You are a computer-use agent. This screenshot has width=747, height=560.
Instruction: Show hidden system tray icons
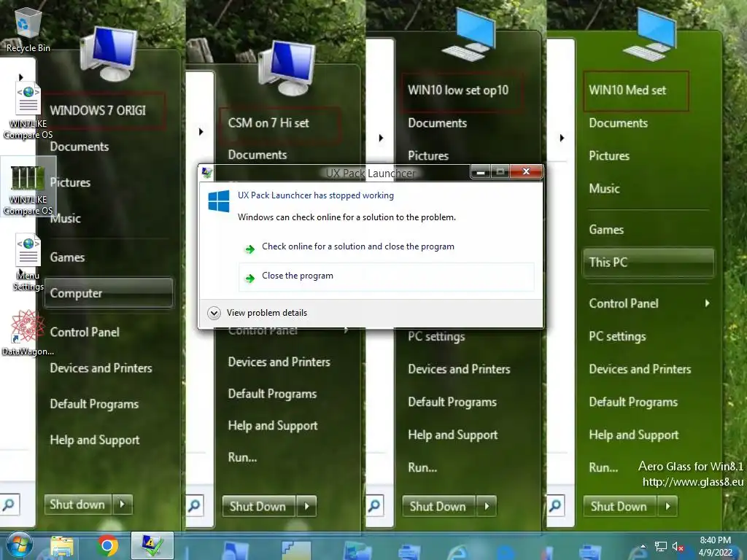643,546
